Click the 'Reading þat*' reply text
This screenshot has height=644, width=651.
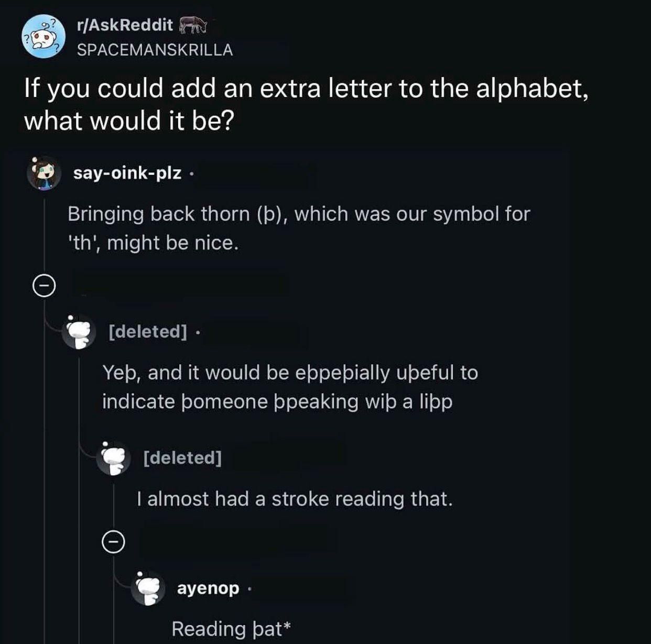pos(231,629)
